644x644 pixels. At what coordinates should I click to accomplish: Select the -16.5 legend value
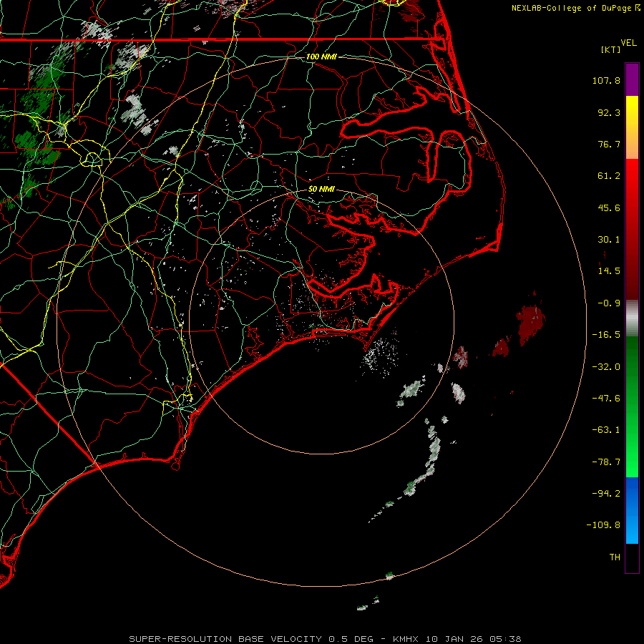[606, 335]
